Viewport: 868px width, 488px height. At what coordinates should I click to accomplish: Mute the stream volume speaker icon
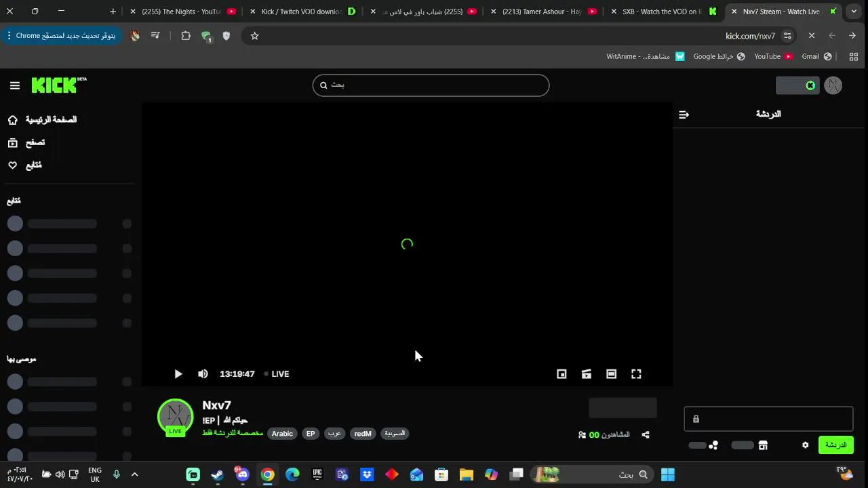click(203, 374)
